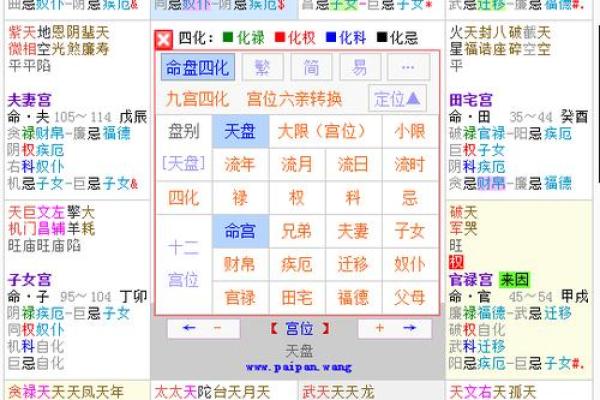600x400 pixels.
Task: Click the green 化禄 color swatch
Action: click(228, 37)
